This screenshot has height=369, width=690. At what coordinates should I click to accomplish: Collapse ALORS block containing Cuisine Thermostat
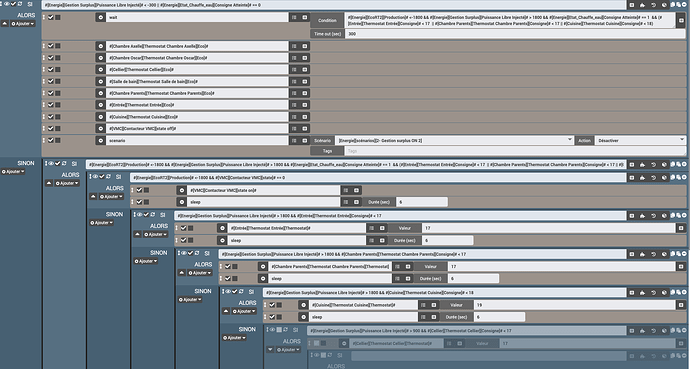[x=226, y=311]
